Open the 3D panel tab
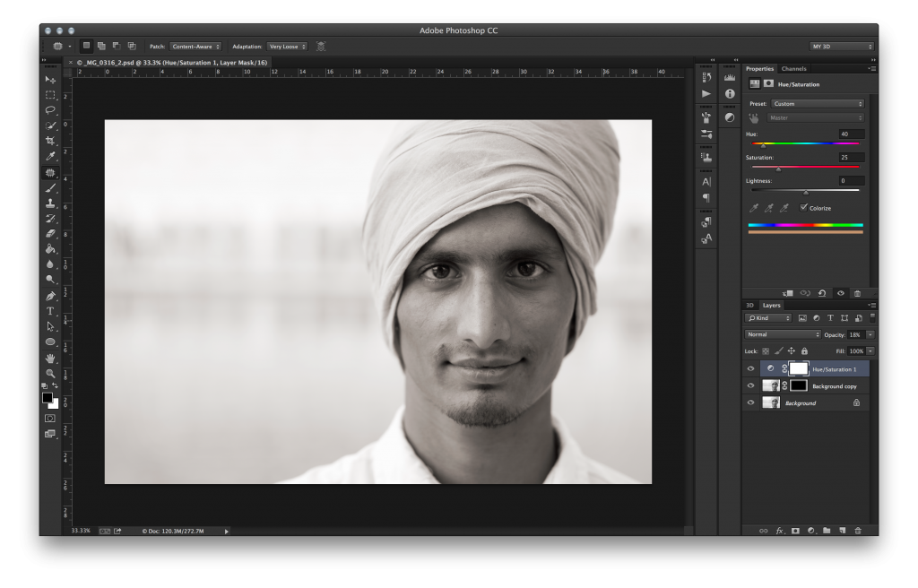The image size is (918, 588). pos(750,305)
